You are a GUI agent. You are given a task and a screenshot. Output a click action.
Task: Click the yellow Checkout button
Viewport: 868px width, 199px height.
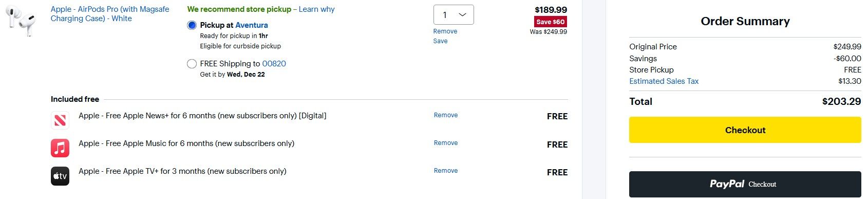(745, 130)
